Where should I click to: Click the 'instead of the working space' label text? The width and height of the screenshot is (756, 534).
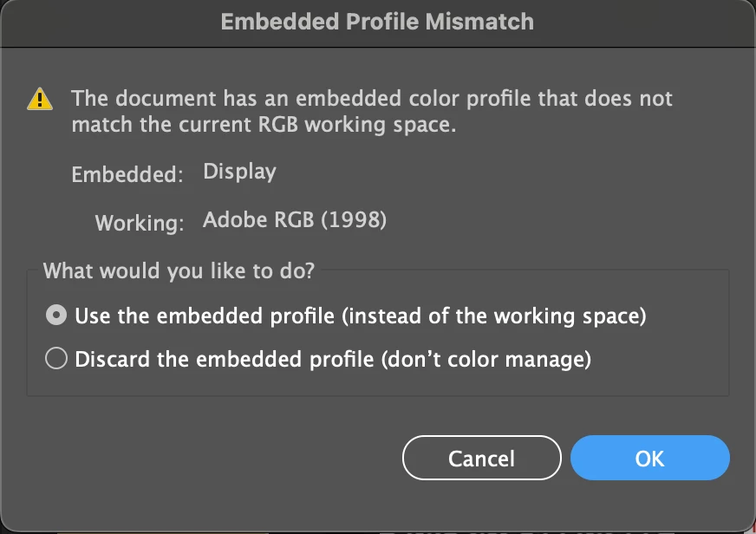495,316
